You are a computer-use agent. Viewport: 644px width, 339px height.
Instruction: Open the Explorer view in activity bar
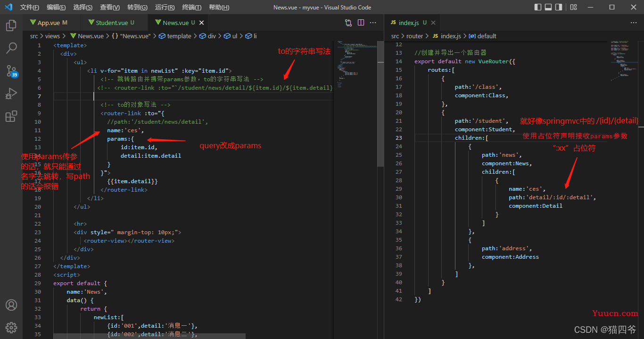coord(11,25)
